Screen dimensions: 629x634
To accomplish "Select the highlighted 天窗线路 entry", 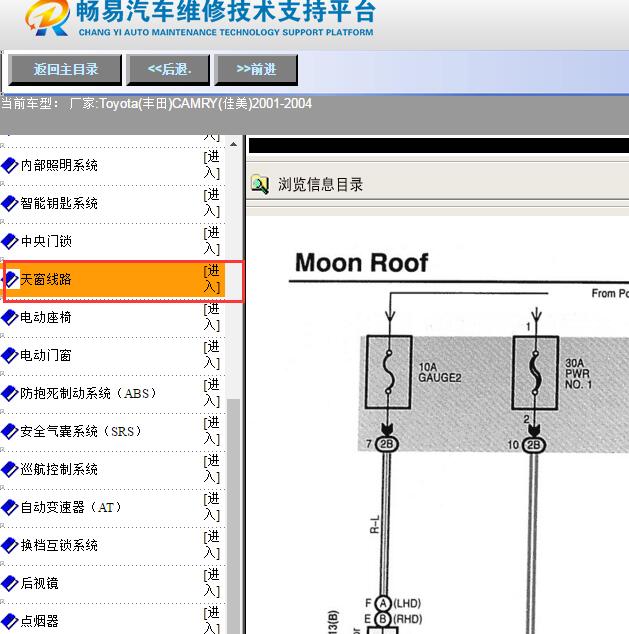I will 46,279.
